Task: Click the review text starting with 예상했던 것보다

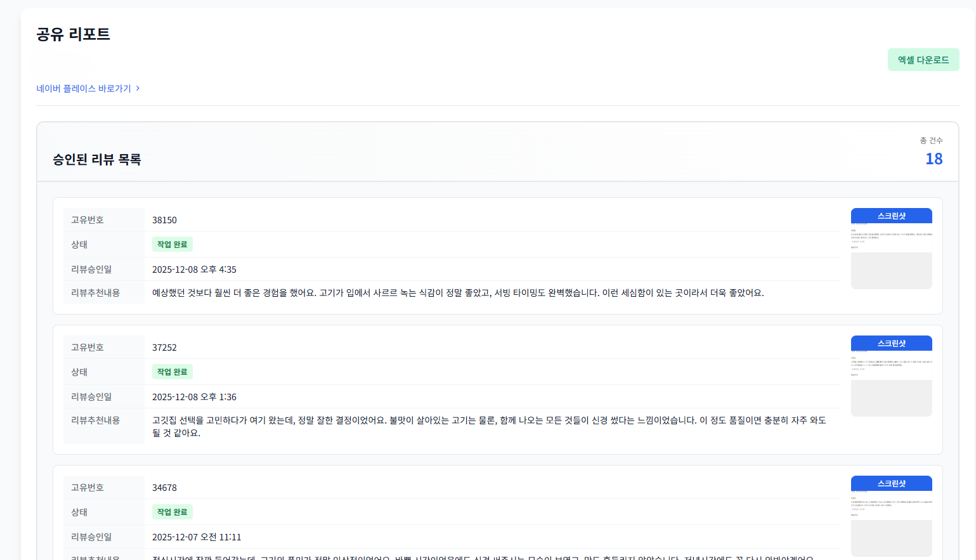Action: [x=457, y=293]
